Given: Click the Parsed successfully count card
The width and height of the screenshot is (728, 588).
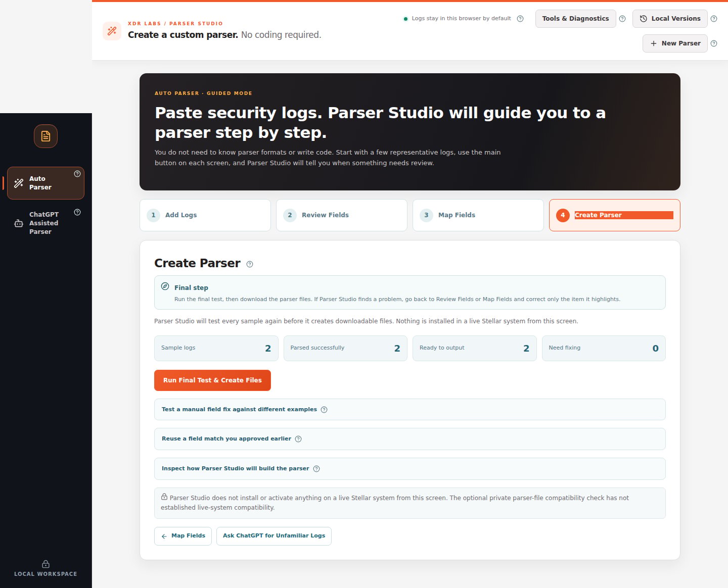Looking at the screenshot, I should [x=345, y=348].
